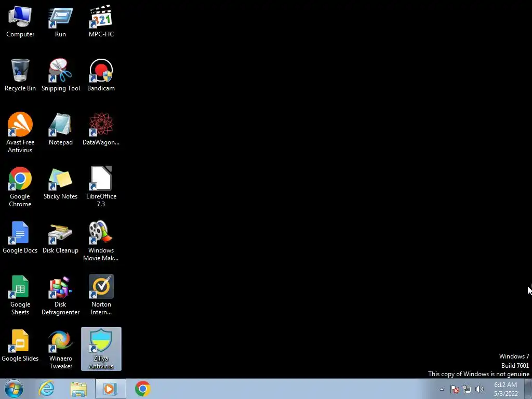532x399 pixels.
Task: Click the Show desktop button
Action: (528, 389)
